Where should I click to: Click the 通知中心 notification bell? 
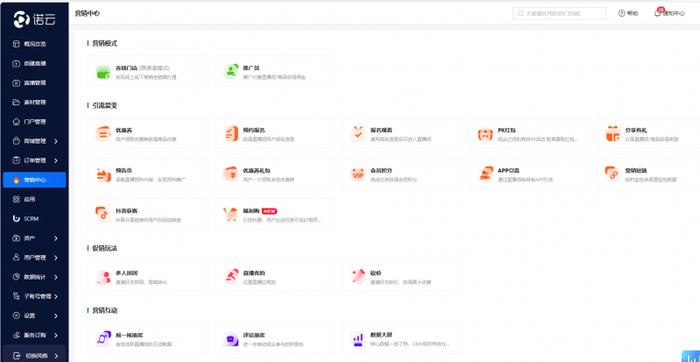point(669,13)
